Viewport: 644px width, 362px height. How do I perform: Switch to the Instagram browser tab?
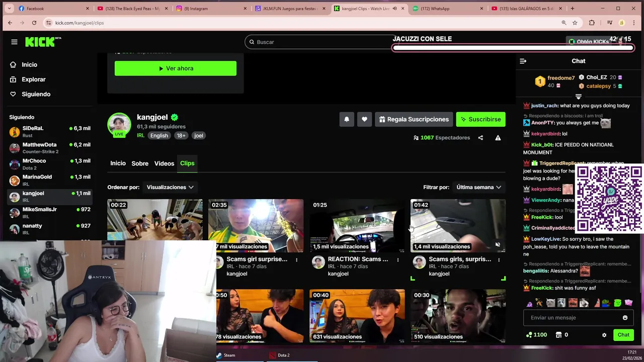click(x=210, y=9)
